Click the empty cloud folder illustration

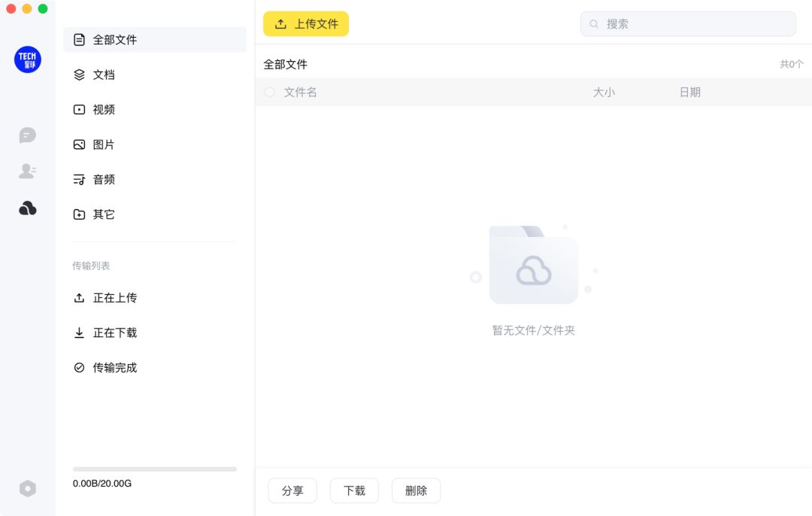[x=533, y=266]
